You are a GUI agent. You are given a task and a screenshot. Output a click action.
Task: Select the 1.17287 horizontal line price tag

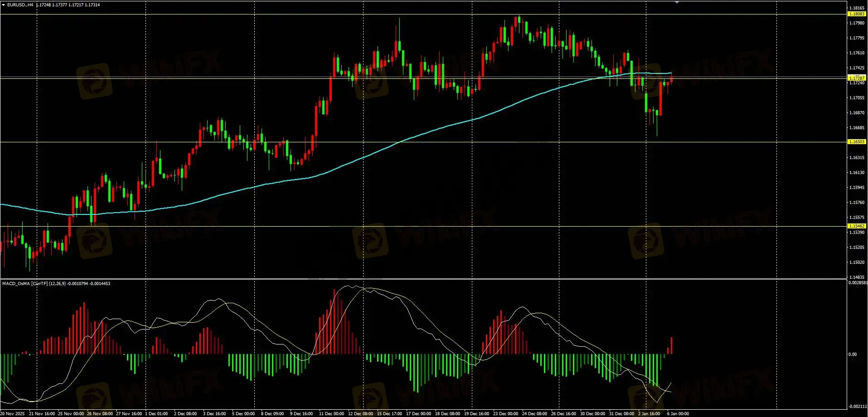click(857, 78)
